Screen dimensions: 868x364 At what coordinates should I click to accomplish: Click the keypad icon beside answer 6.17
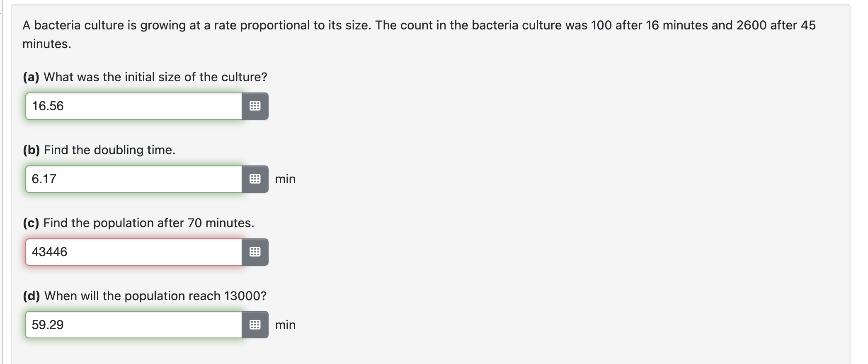click(x=256, y=179)
